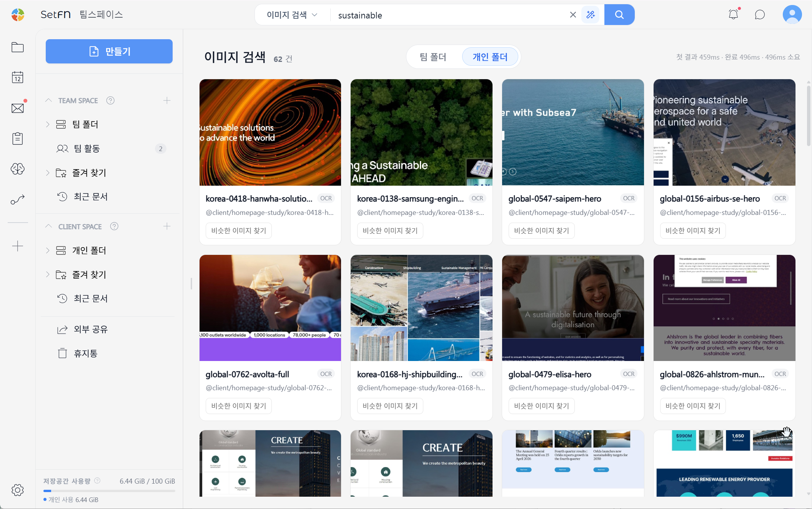Click OCR badge on global-0762-avolta-full

[x=326, y=374]
